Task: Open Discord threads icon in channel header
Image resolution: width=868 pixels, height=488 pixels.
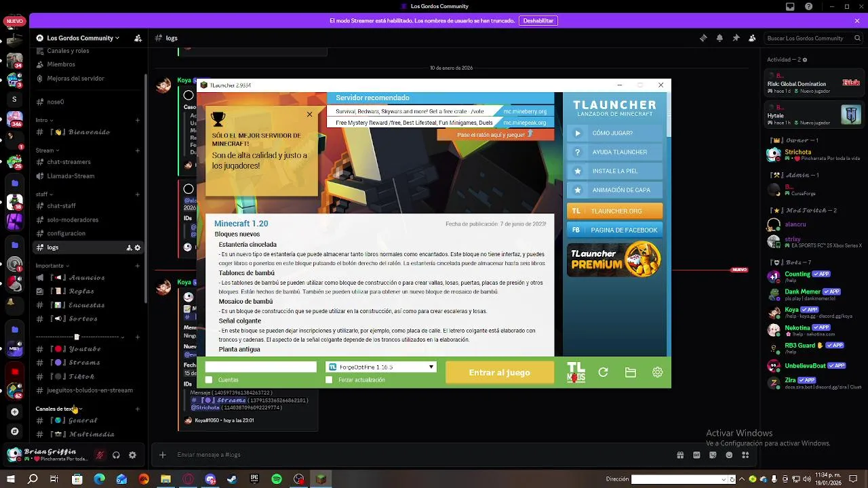Action: point(703,38)
